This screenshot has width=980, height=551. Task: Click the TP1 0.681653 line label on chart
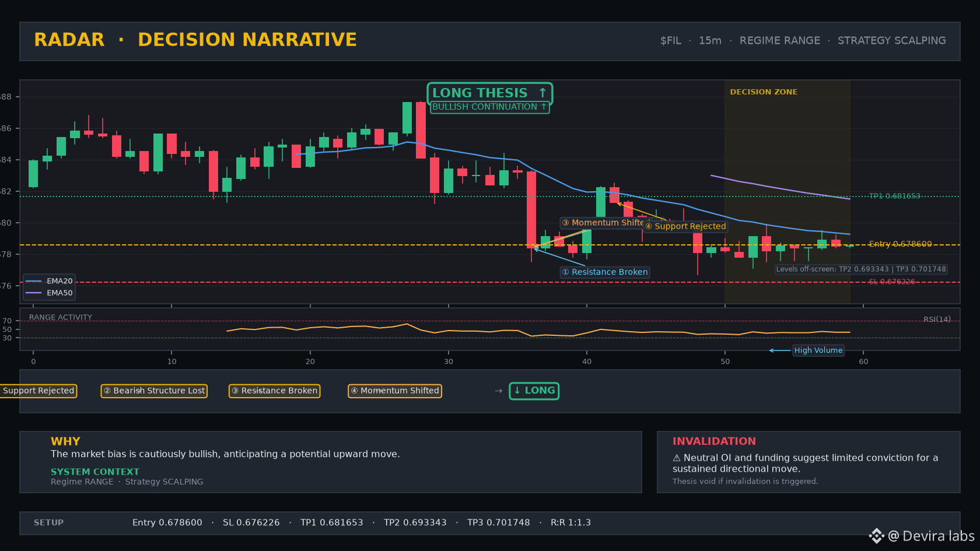(894, 196)
